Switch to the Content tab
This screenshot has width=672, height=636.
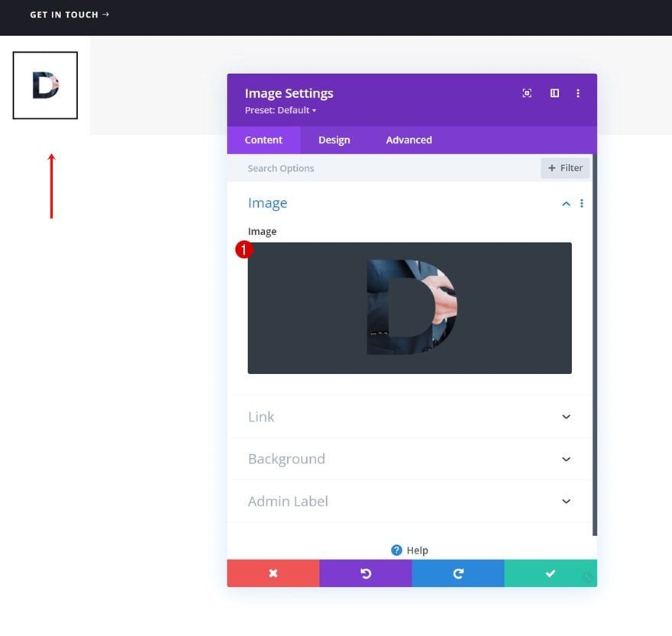(263, 140)
